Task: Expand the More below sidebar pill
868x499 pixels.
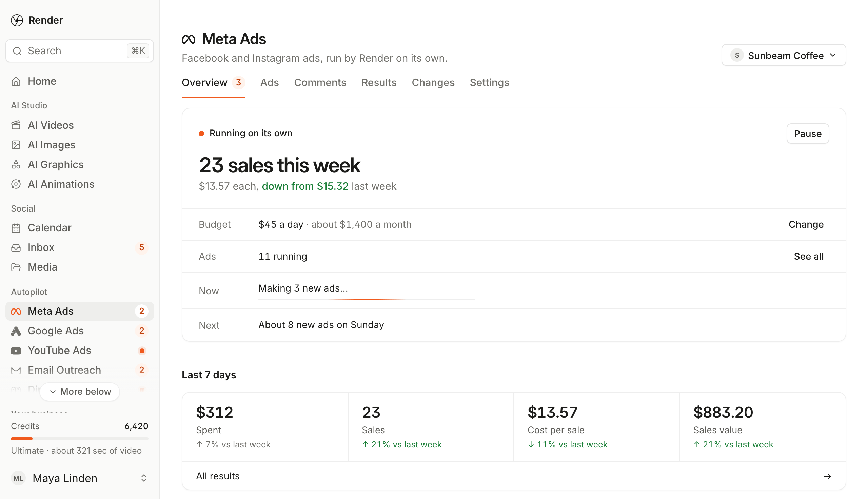Action: tap(79, 392)
